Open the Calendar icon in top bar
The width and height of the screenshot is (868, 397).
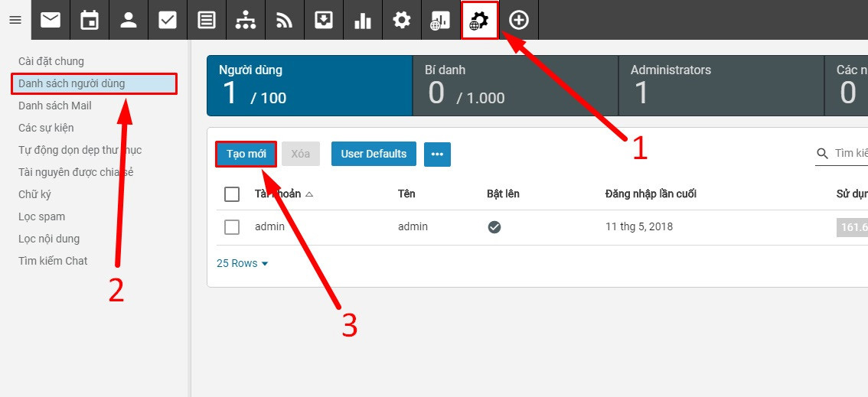[x=90, y=20]
